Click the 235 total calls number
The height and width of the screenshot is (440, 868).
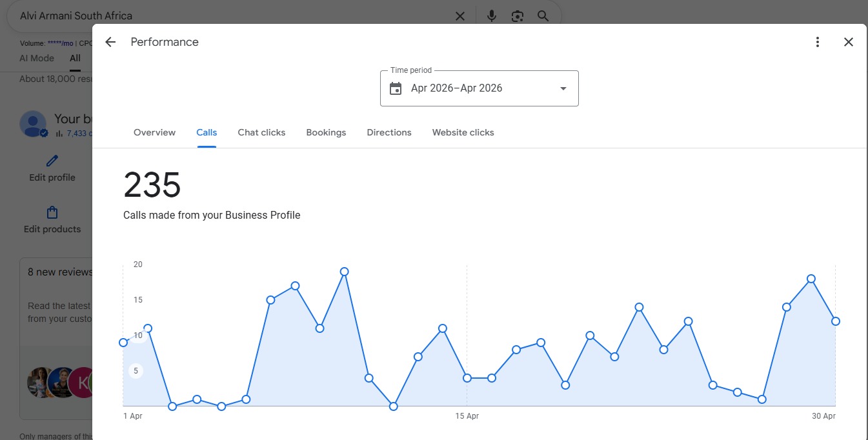tap(152, 185)
